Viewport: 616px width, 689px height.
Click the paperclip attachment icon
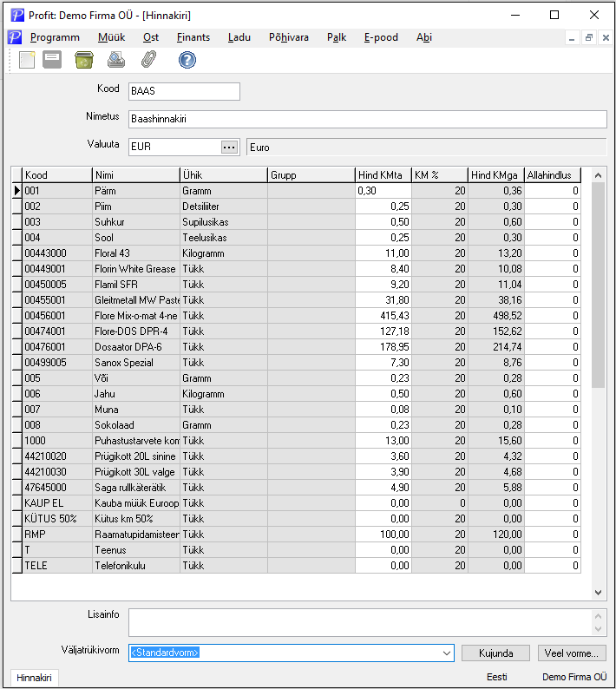148,60
